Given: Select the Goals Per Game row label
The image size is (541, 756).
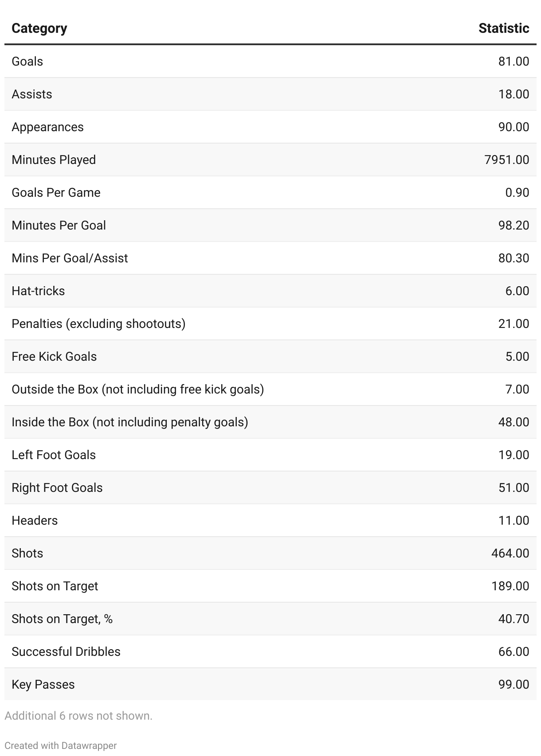Looking at the screenshot, I should (x=56, y=192).
